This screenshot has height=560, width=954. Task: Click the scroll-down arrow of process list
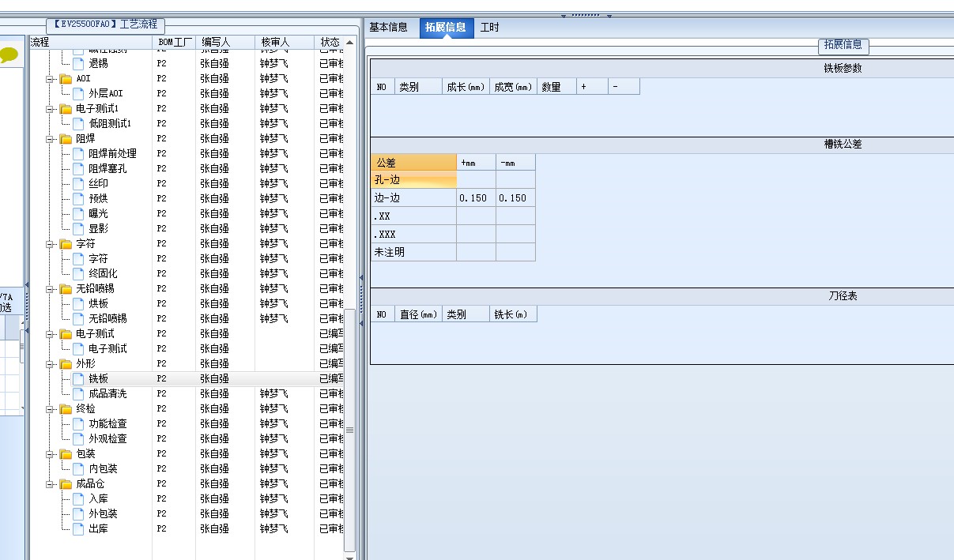coord(350,557)
